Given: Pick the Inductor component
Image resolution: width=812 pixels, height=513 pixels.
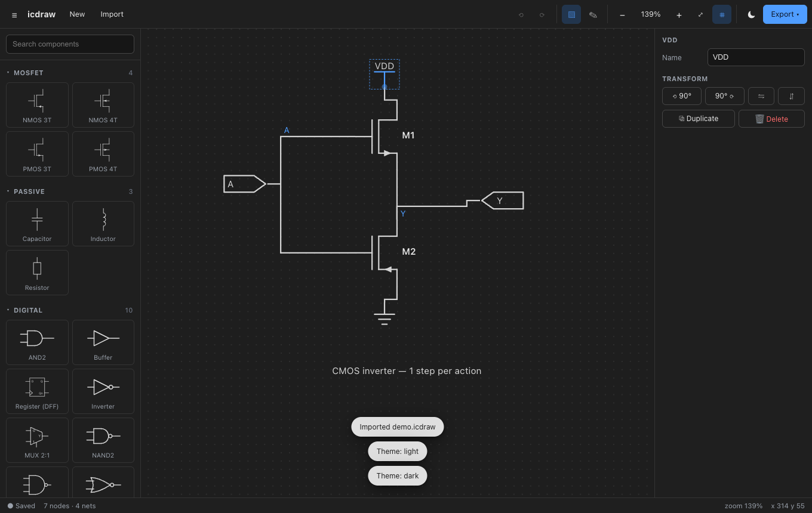Looking at the screenshot, I should pyautogui.click(x=103, y=224).
